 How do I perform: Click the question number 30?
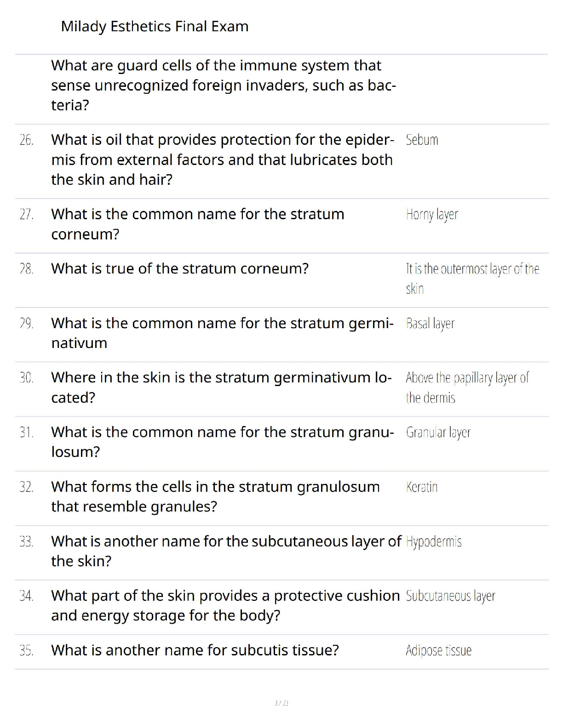(x=27, y=378)
